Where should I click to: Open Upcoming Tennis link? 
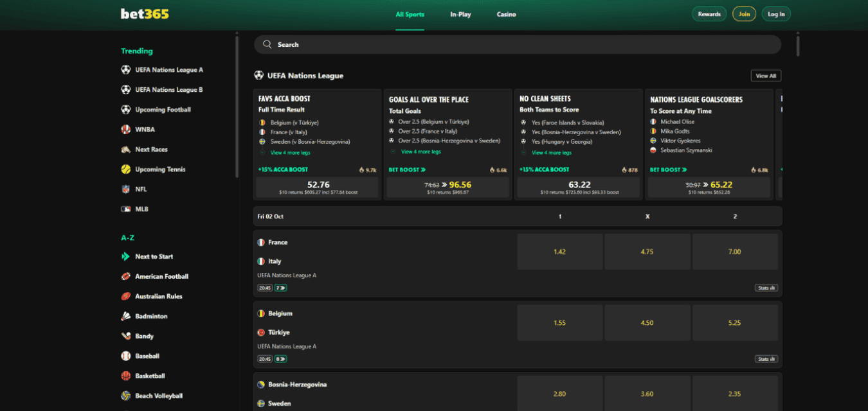pyautogui.click(x=160, y=170)
